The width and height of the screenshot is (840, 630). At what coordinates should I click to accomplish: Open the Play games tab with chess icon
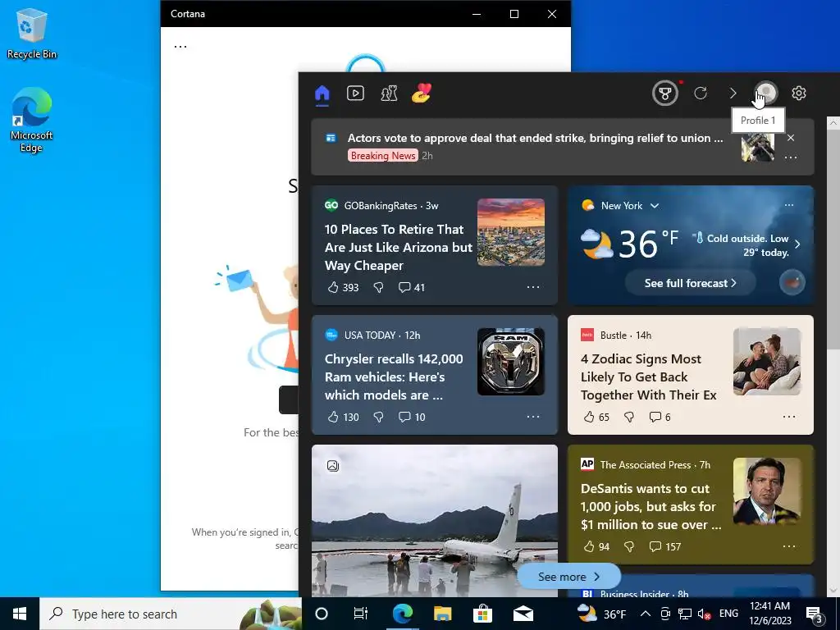coord(389,94)
